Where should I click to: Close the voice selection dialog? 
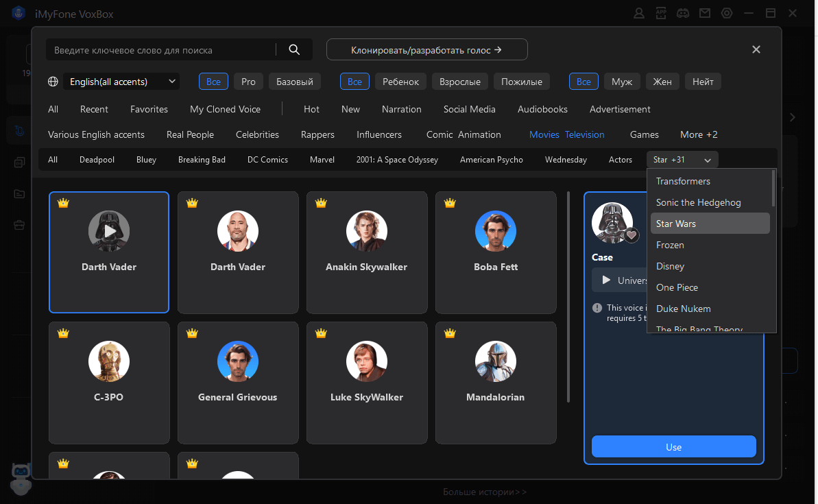point(756,49)
